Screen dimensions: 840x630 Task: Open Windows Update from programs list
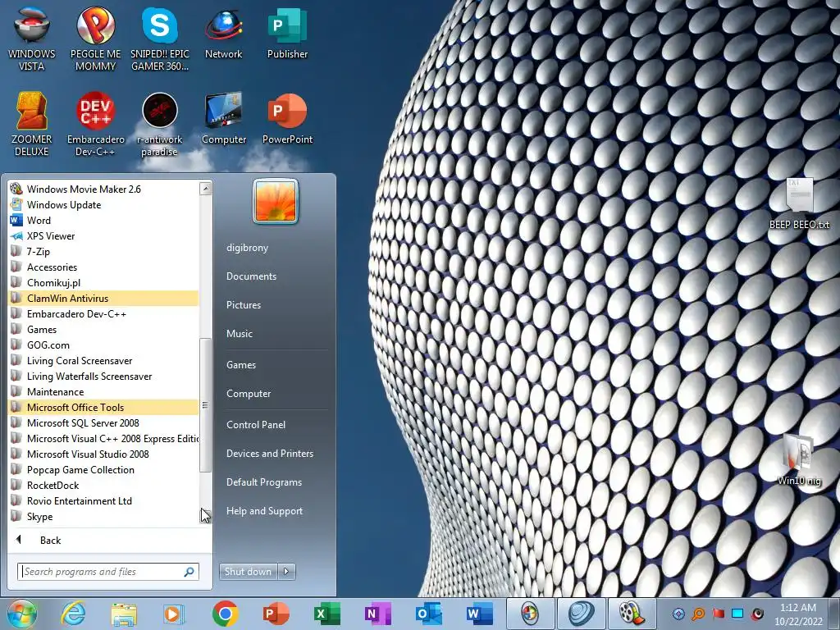(104, 204)
